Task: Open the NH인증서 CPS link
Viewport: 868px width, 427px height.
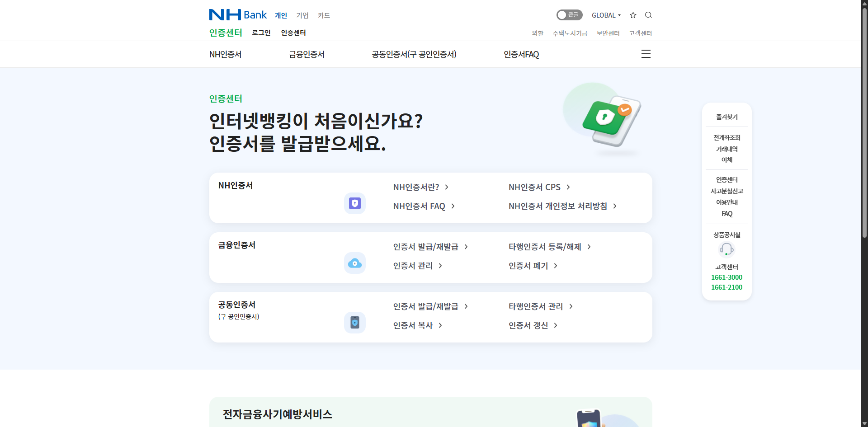Action: coord(534,187)
